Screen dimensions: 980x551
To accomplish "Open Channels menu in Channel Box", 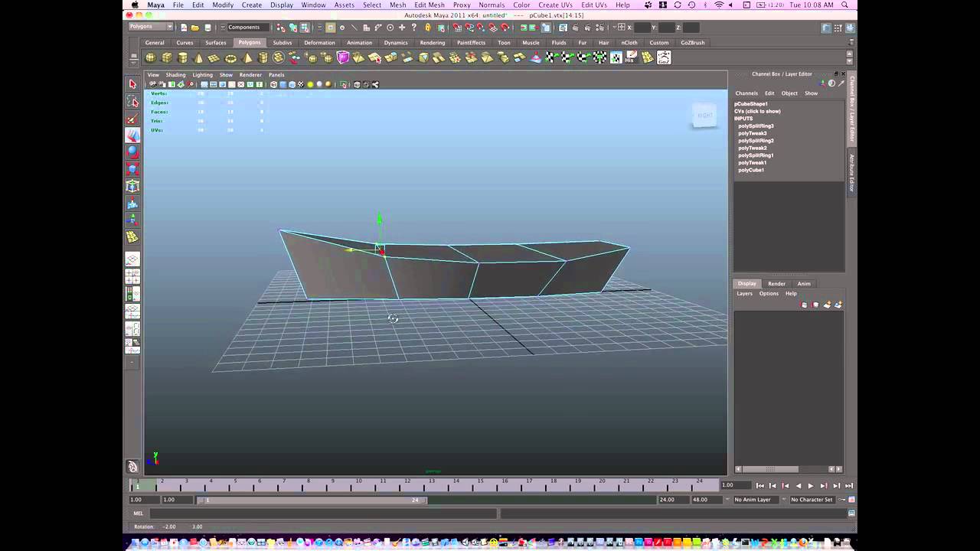I will pyautogui.click(x=746, y=93).
